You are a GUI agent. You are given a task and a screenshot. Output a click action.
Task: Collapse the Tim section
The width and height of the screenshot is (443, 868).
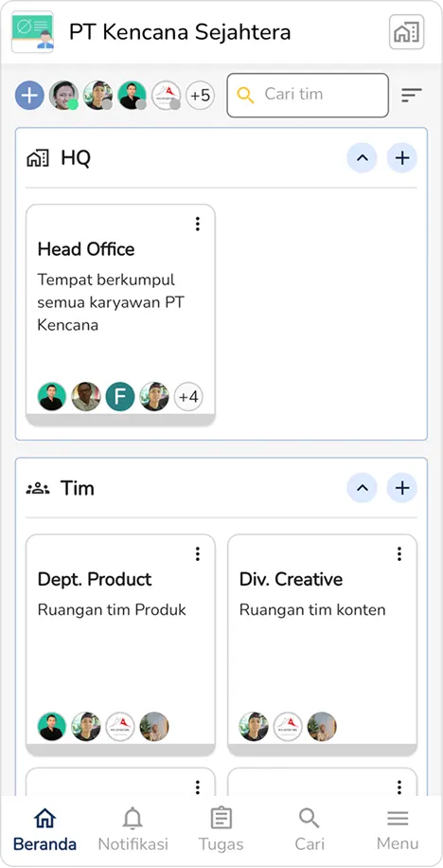[x=363, y=488]
